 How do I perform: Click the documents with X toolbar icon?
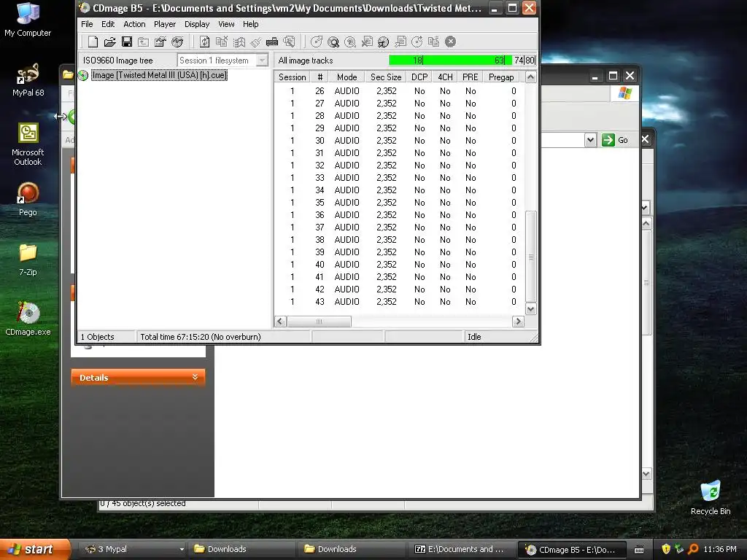click(x=222, y=42)
